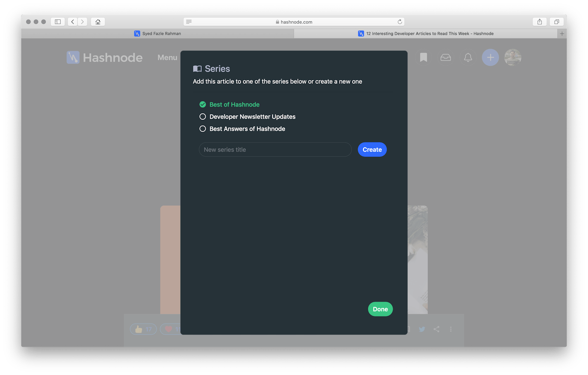Click the blue plus new post icon
588x375 pixels.
click(x=490, y=57)
